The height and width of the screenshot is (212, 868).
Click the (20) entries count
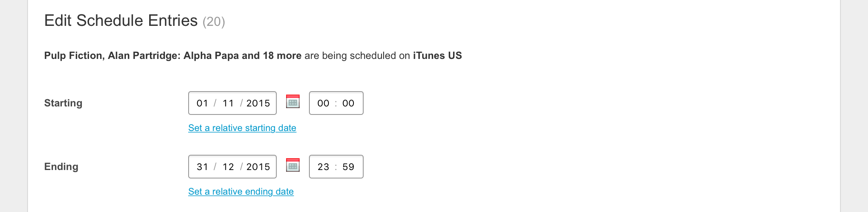(x=214, y=22)
